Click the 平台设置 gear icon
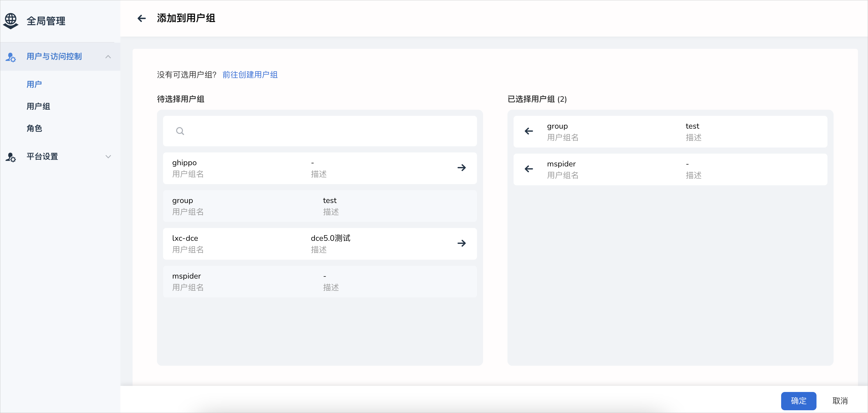This screenshot has width=868, height=413. [x=10, y=157]
